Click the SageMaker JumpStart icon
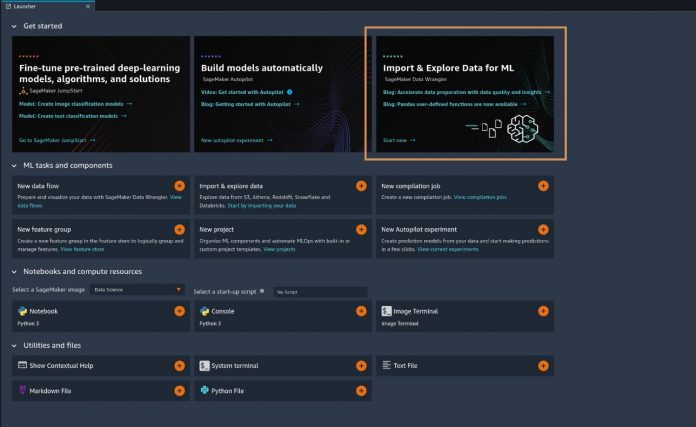Viewport: 696px width, 427px height. coord(23,91)
